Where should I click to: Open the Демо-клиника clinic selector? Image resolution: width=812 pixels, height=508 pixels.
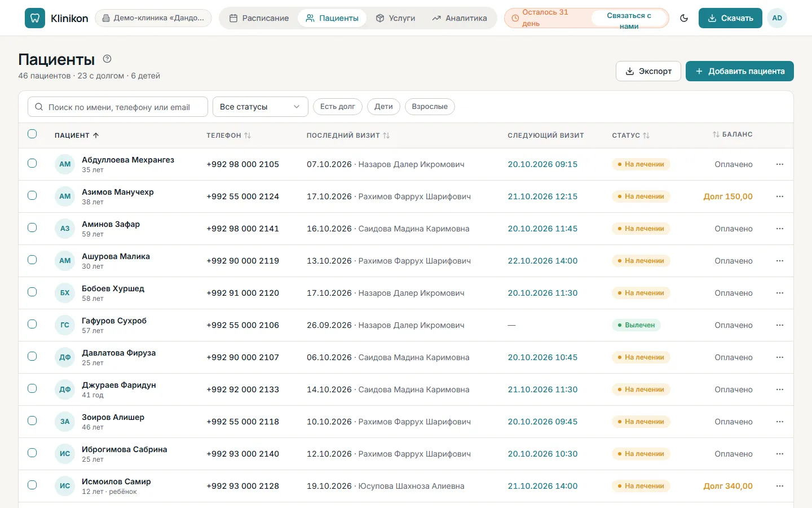click(153, 18)
